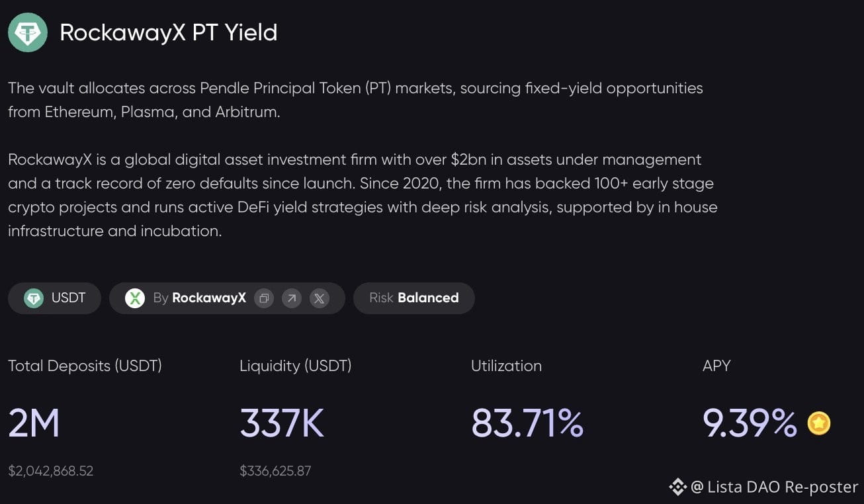The width and height of the screenshot is (864, 504).
Task: Click the By RockawayX curator chip
Action: coord(227,298)
